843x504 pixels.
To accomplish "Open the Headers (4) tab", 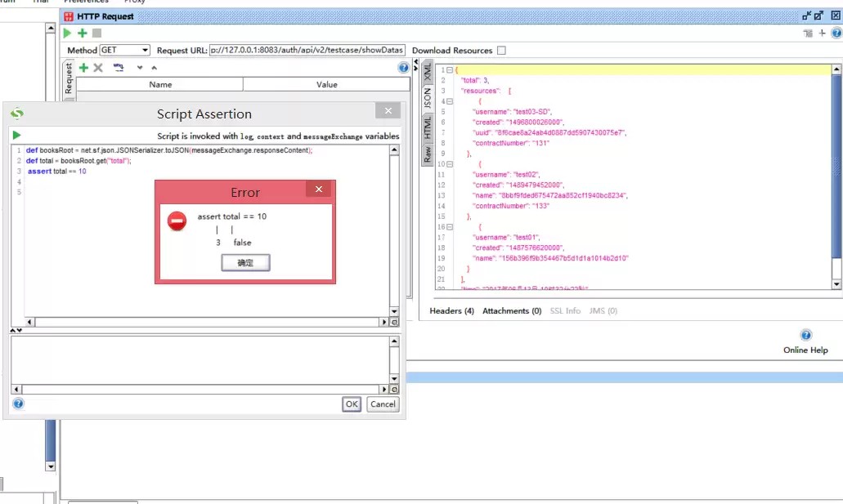I will [451, 310].
